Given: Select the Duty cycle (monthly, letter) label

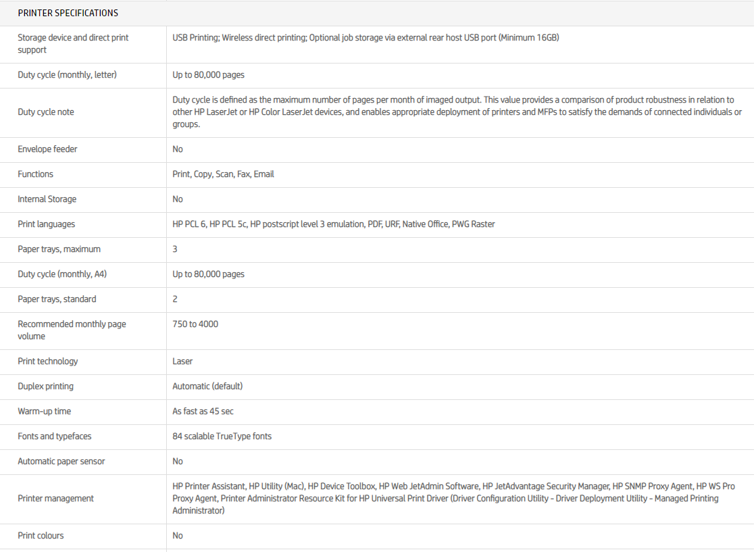Looking at the screenshot, I should (x=67, y=75).
